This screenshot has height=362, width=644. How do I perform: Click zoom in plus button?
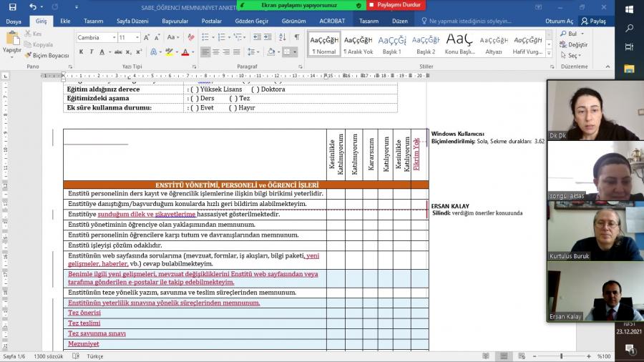tap(589, 356)
